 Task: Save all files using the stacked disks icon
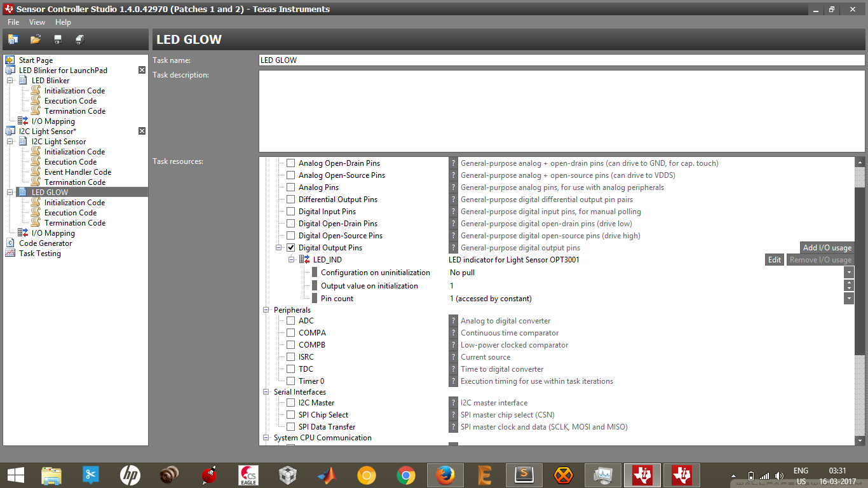[79, 39]
